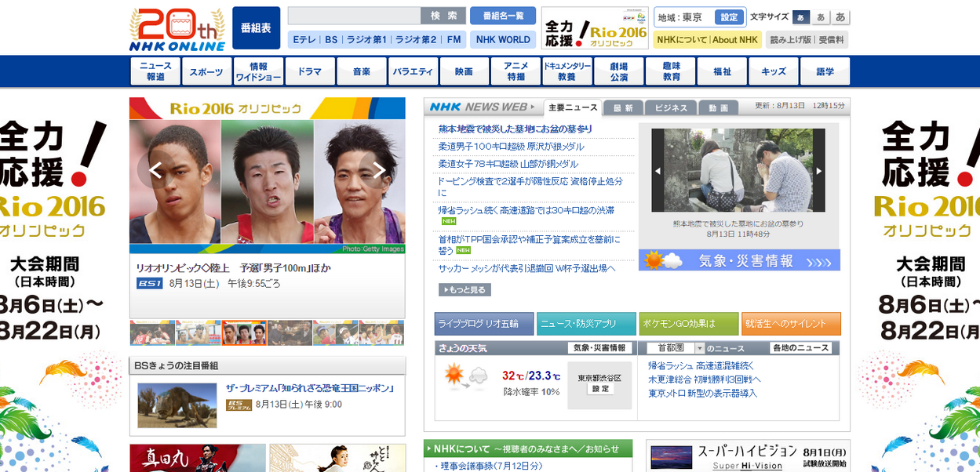Show next news photo with right arrow

819,171
